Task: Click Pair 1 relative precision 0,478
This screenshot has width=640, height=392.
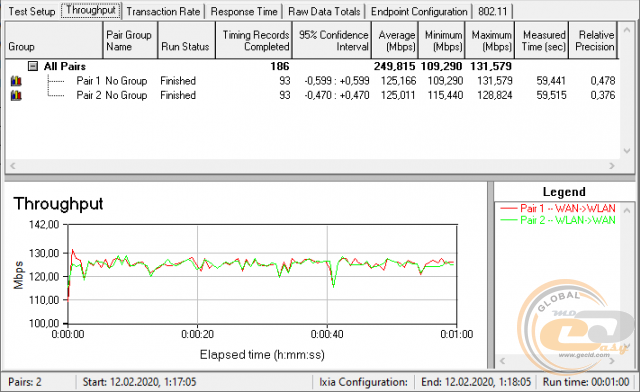Action: click(x=602, y=81)
